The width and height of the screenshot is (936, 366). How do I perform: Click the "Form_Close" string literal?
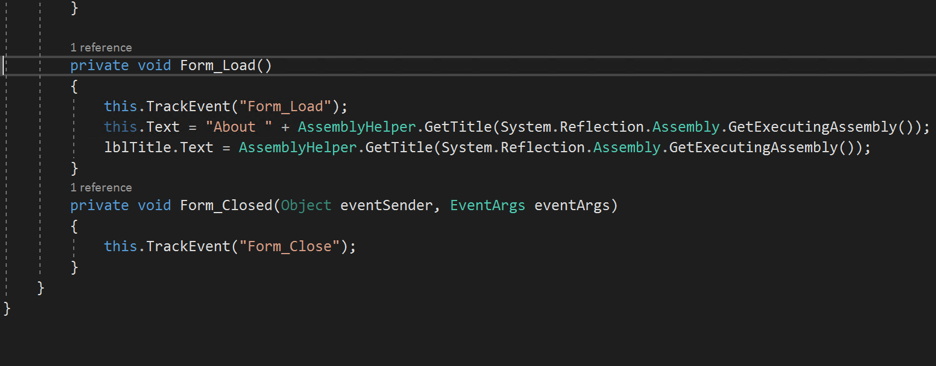tap(290, 246)
